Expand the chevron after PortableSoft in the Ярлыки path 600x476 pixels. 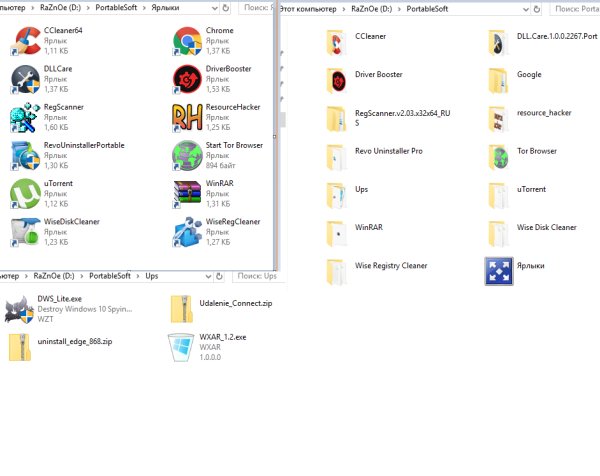tap(144, 8)
